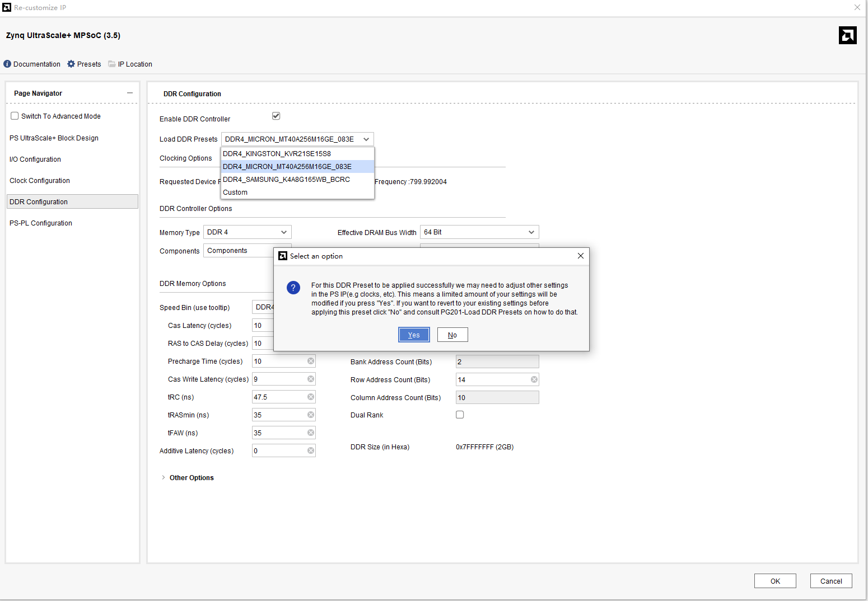Screen dimensions: 868x601
Task: Go to PS UltraScale+ Block Design page
Action: click(54, 138)
